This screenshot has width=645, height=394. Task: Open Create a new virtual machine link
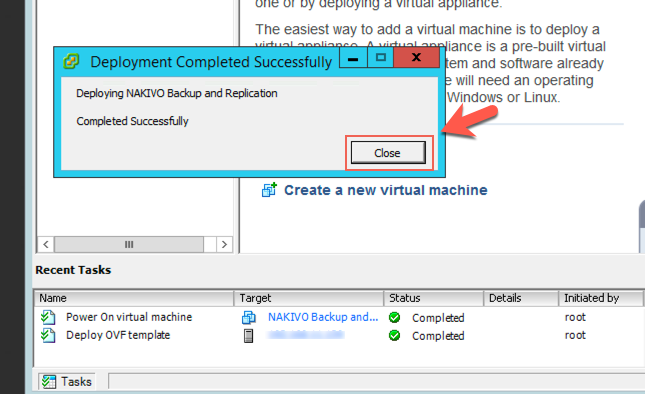pyautogui.click(x=385, y=190)
